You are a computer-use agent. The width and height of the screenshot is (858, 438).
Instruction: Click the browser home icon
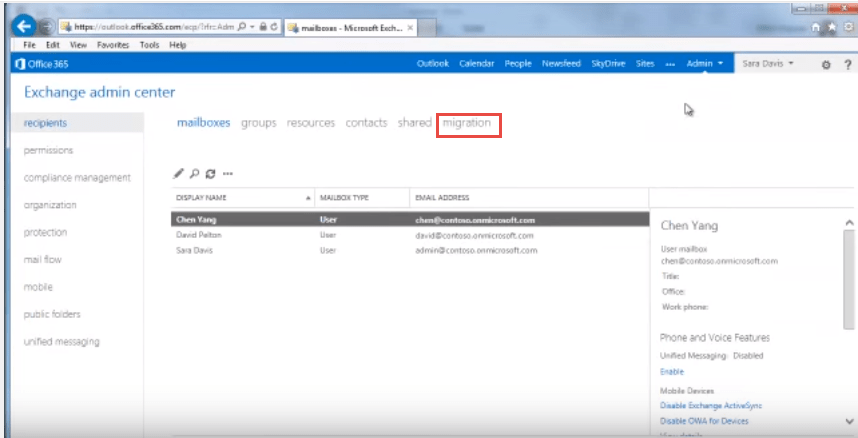point(816,27)
